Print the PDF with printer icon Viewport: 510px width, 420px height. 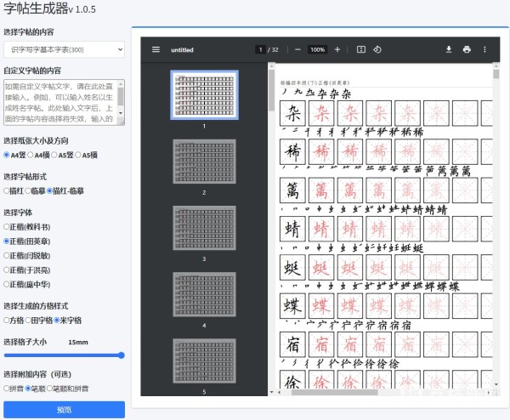pyautogui.click(x=467, y=49)
